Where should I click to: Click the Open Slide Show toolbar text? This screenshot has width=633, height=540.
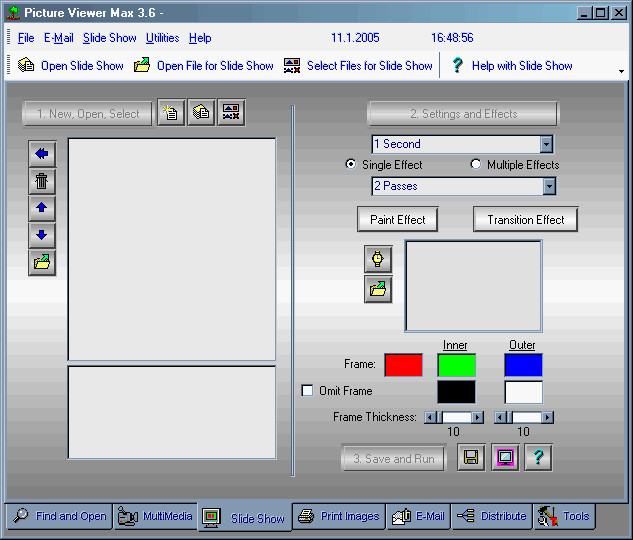(82, 66)
